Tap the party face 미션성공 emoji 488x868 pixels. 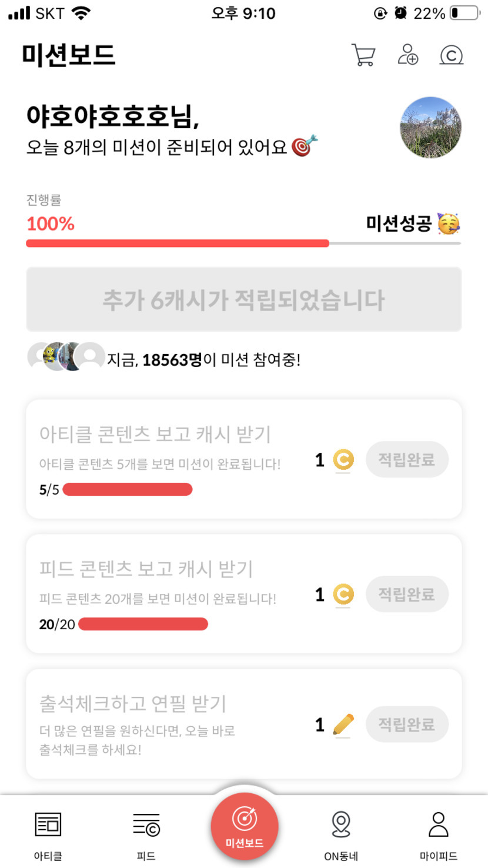(449, 224)
